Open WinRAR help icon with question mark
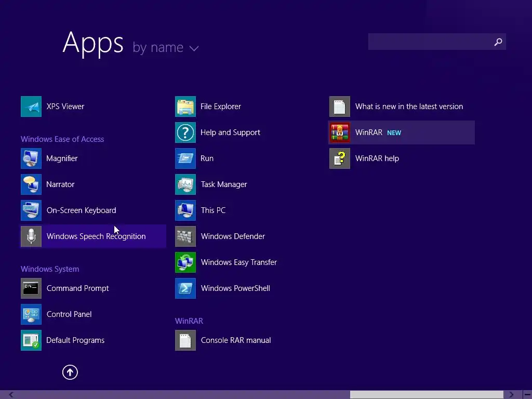The width and height of the screenshot is (532, 399). tap(340, 158)
